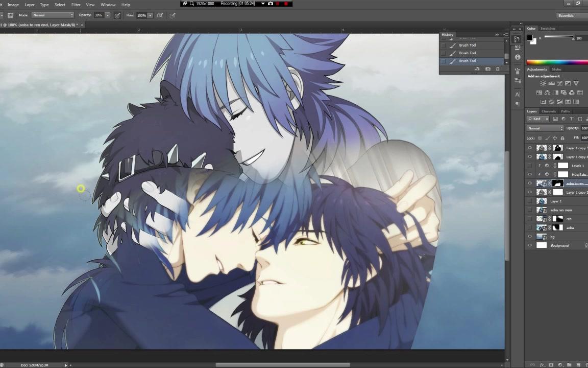
Task: Add a Brightness/Contrast adjustment
Action: [x=543, y=83]
